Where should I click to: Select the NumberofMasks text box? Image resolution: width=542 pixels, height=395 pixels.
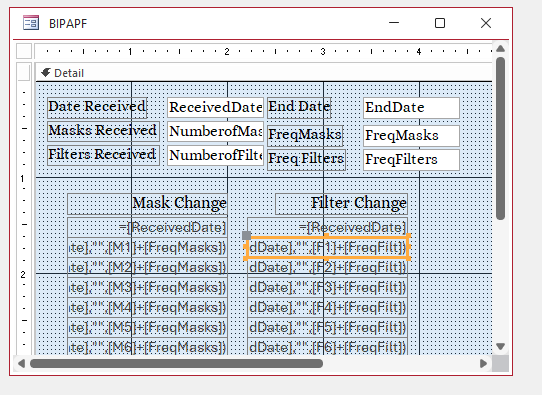coord(215,131)
